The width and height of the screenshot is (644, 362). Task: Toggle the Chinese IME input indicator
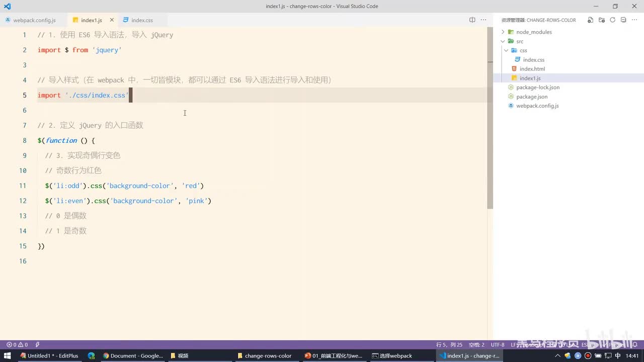click(x=618, y=355)
